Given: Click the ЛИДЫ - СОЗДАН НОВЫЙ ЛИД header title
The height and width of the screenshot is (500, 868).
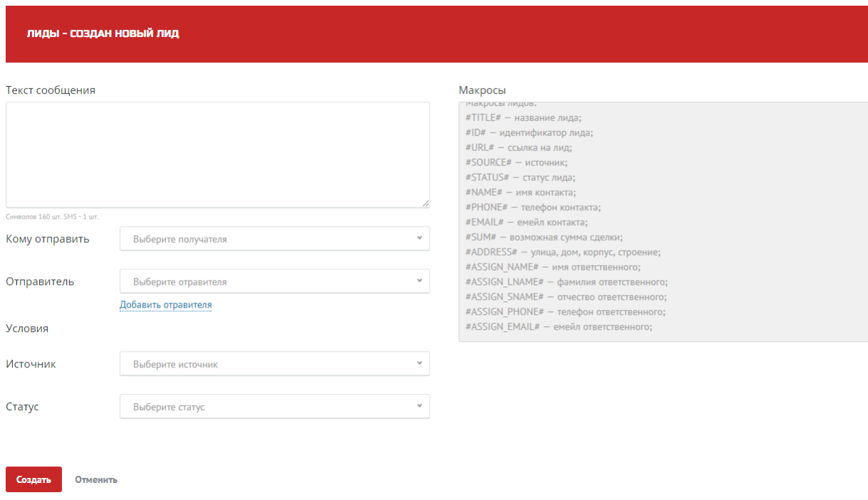Looking at the screenshot, I should pos(103,33).
